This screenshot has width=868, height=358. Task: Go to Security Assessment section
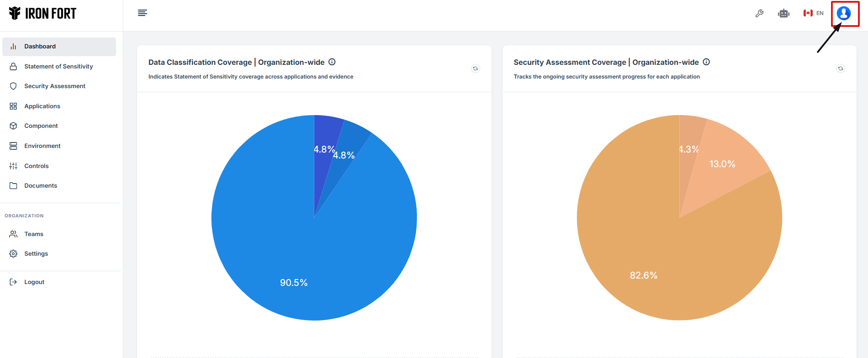55,86
